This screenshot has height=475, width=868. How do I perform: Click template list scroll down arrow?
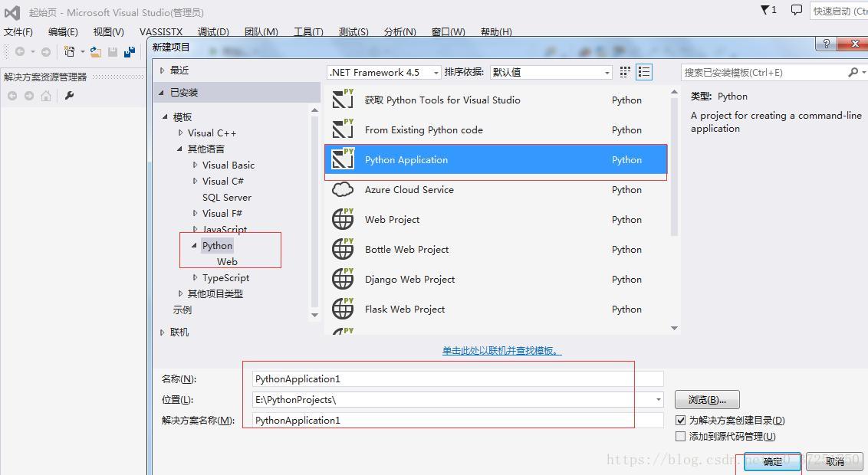pos(674,329)
